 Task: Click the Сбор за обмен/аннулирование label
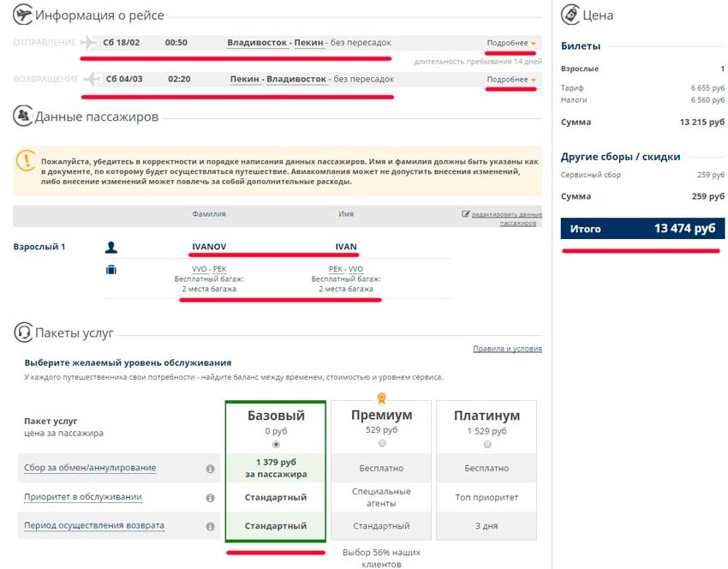pos(89,468)
